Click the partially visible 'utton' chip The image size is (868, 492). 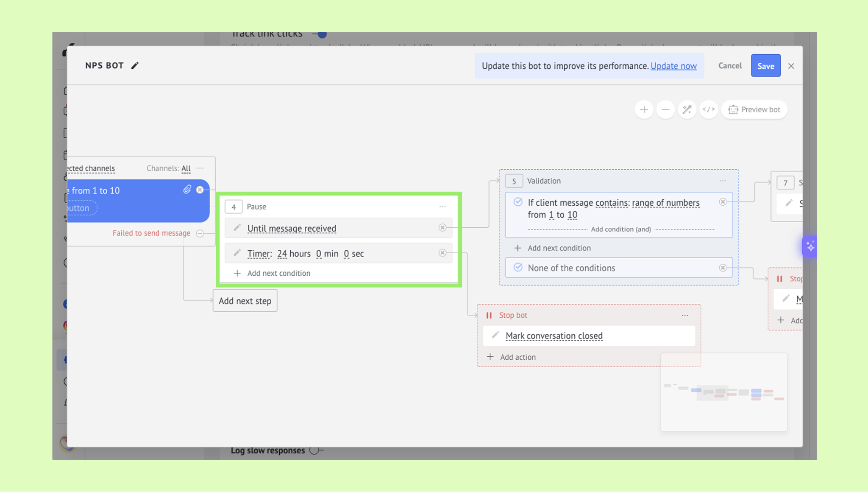coord(82,208)
